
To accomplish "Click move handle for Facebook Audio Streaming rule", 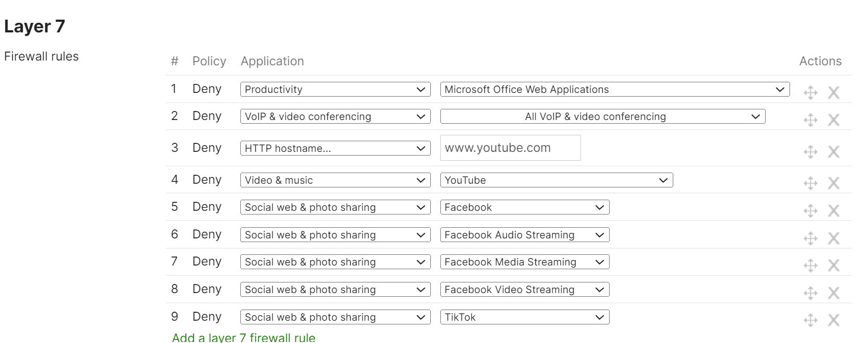I will pyautogui.click(x=810, y=238).
